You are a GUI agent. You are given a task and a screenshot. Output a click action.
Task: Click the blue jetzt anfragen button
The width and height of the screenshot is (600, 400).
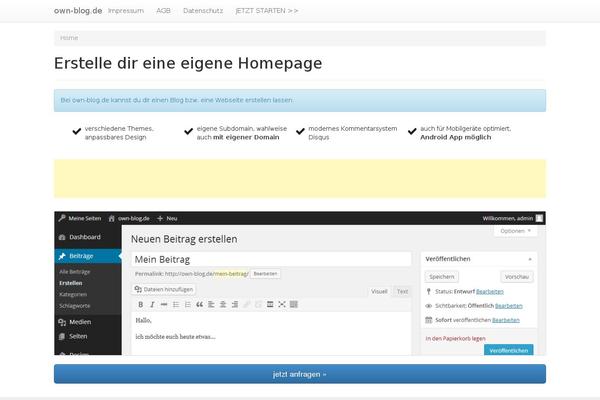tap(300, 374)
